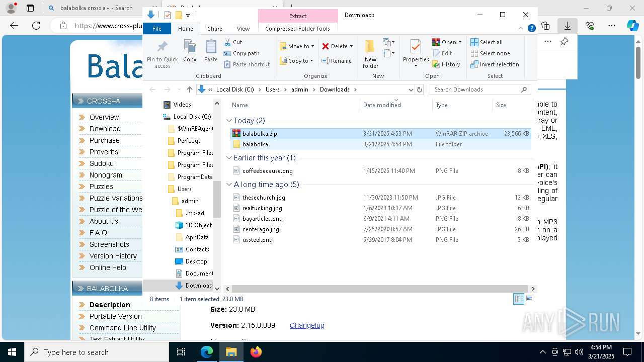Click Select all in ribbon

(x=487, y=42)
